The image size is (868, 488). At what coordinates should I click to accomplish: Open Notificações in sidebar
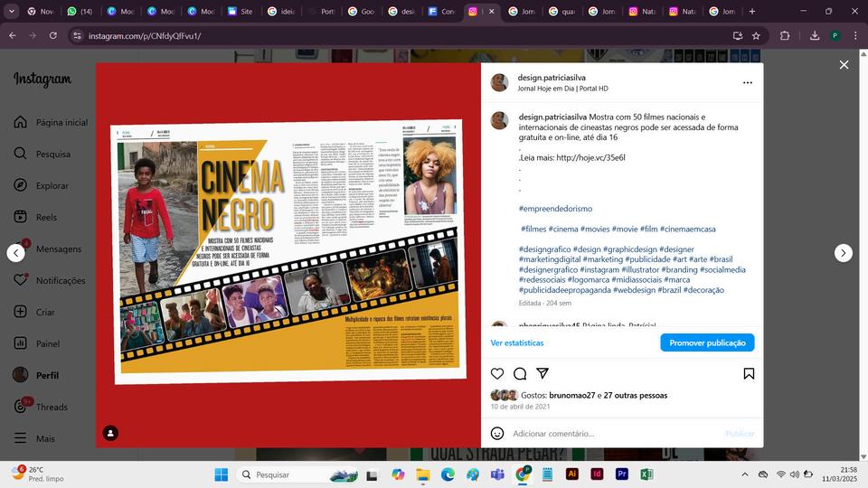click(x=50, y=280)
